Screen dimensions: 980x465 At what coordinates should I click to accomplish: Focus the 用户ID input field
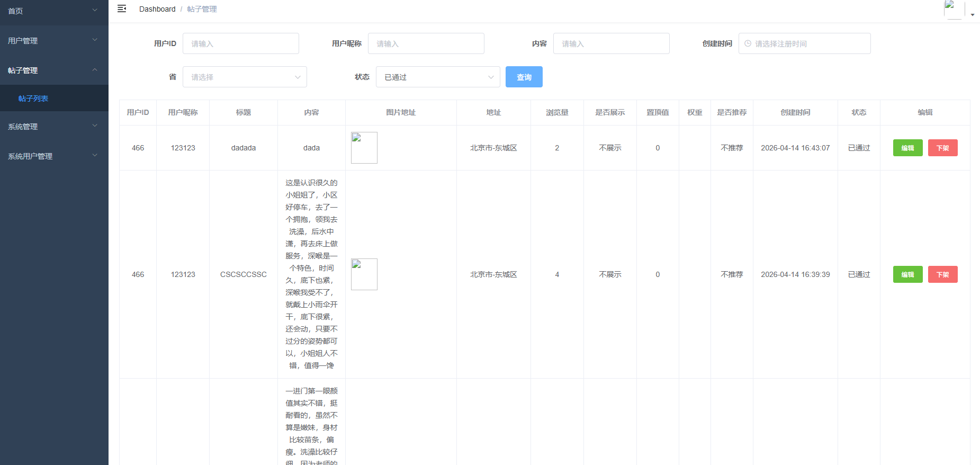pyautogui.click(x=241, y=43)
